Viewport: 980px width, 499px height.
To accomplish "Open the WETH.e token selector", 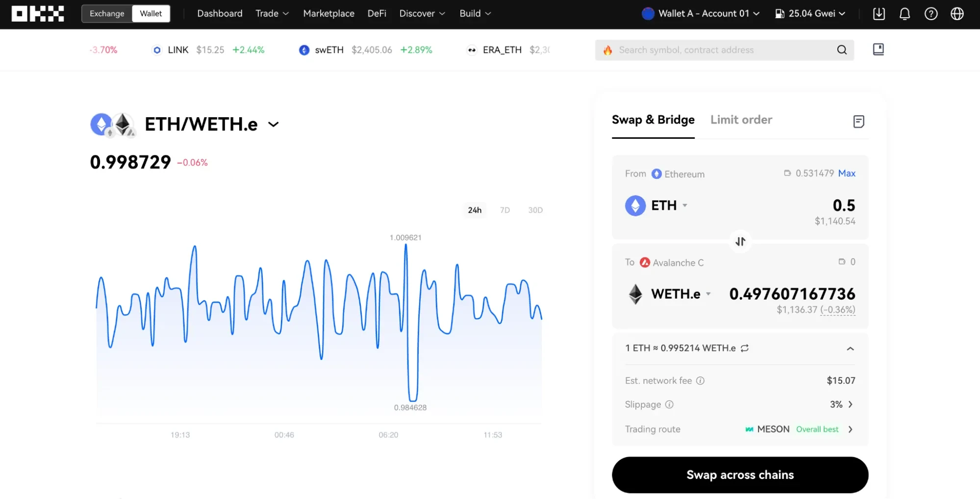I will coord(669,294).
